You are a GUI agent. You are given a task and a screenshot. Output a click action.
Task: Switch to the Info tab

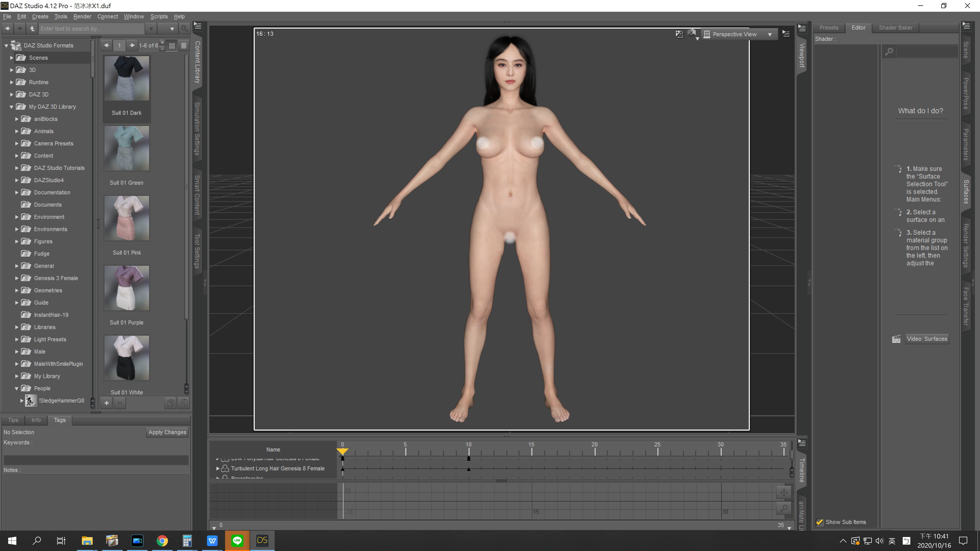pyautogui.click(x=36, y=420)
